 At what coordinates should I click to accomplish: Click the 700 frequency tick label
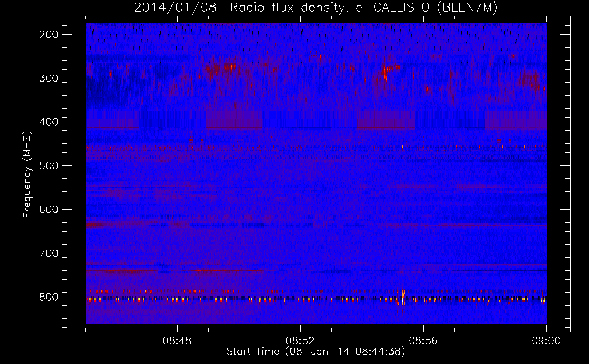(x=49, y=253)
